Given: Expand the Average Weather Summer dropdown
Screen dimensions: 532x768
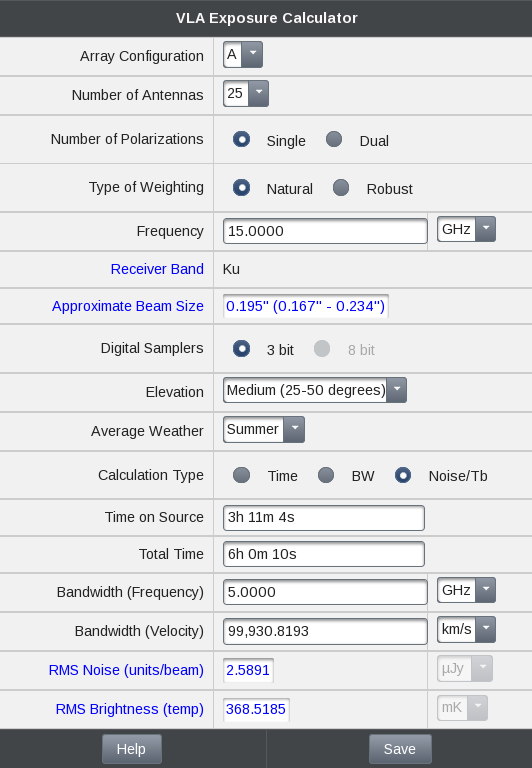Looking at the screenshot, I should coord(264,430).
